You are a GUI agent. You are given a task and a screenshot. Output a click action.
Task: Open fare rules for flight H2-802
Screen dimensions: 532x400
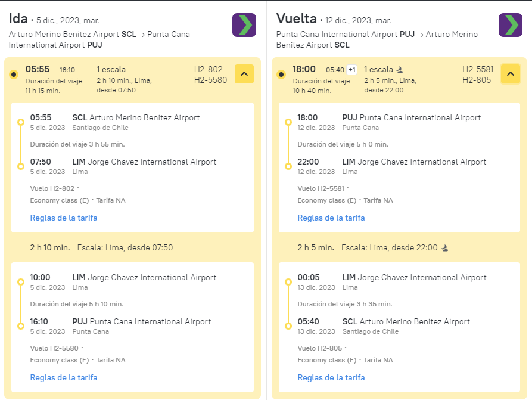64,218
